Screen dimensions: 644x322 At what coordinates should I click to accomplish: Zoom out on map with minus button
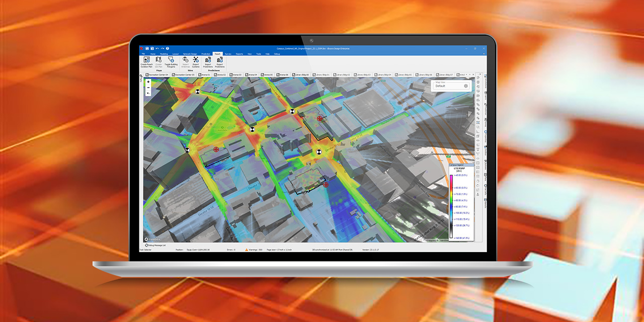[148, 88]
